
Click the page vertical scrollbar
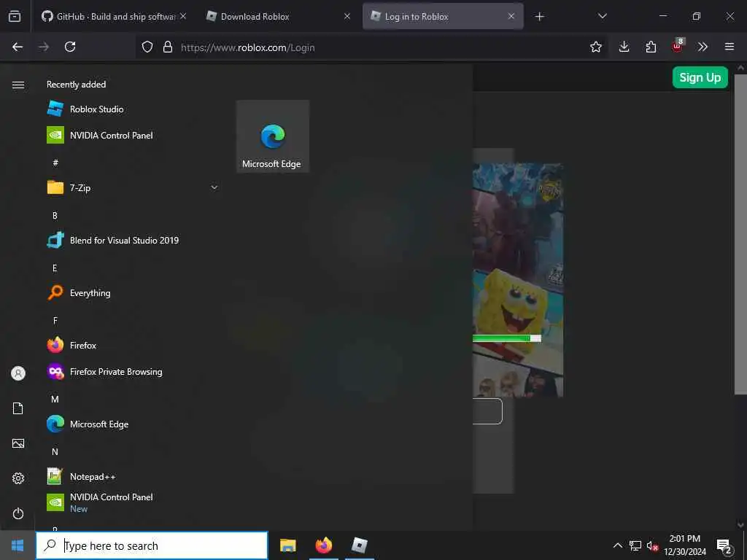click(x=740, y=233)
